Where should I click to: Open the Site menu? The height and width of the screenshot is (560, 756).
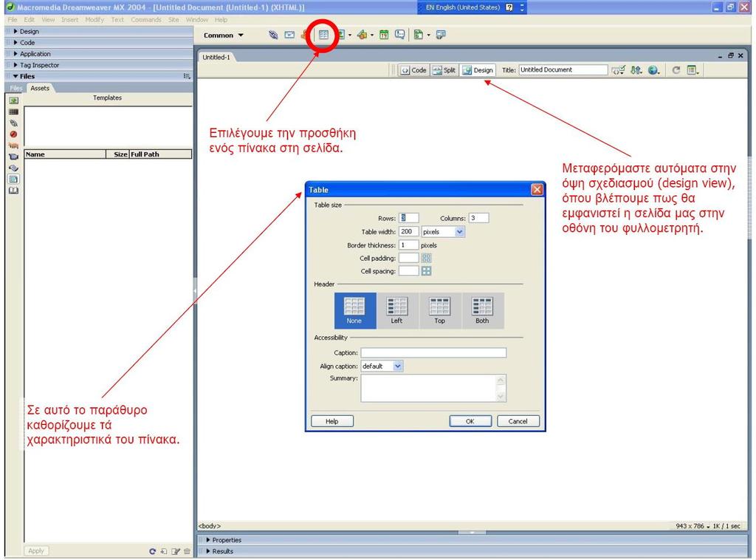173,20
